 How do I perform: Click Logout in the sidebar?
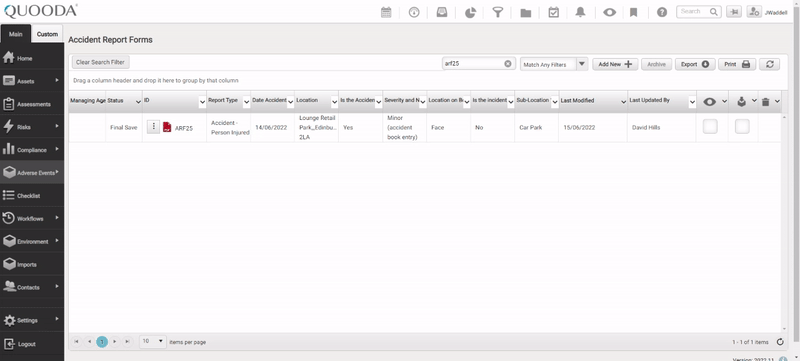(32, 344)
